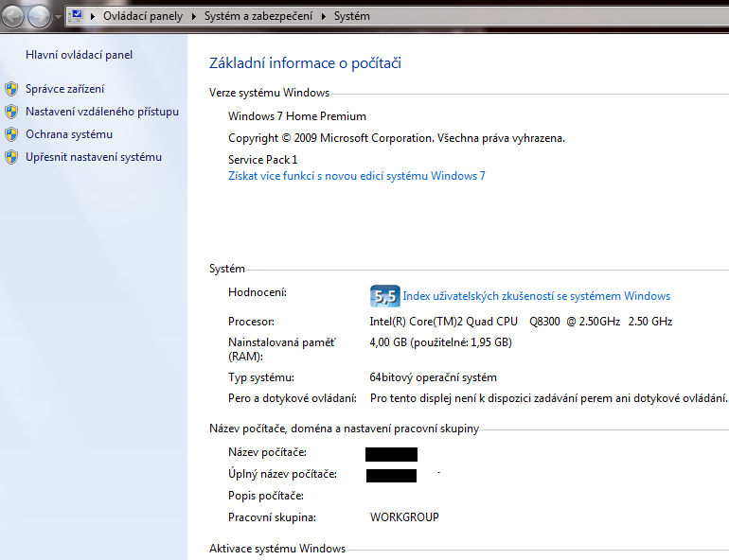Click shield icon beside Nastavení vzdáleného přístupu

tap(11, 112)
